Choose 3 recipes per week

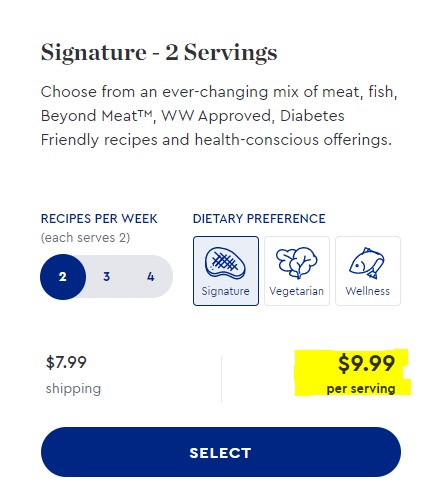[x=106, y=277]
